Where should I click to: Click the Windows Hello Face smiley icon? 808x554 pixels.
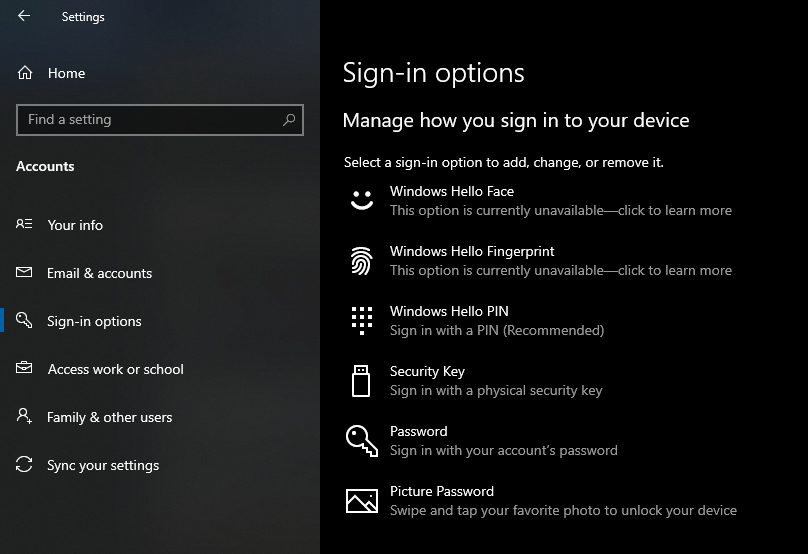pos(362,200)
